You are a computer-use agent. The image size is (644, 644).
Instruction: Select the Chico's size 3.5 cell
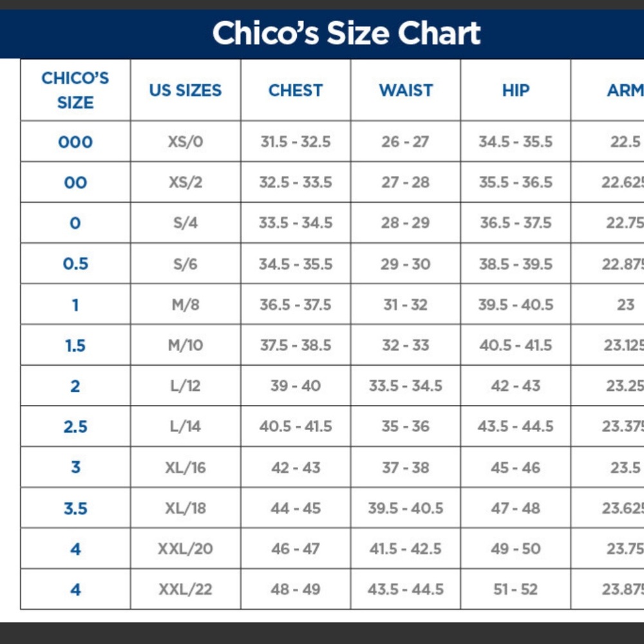[75, 507]
